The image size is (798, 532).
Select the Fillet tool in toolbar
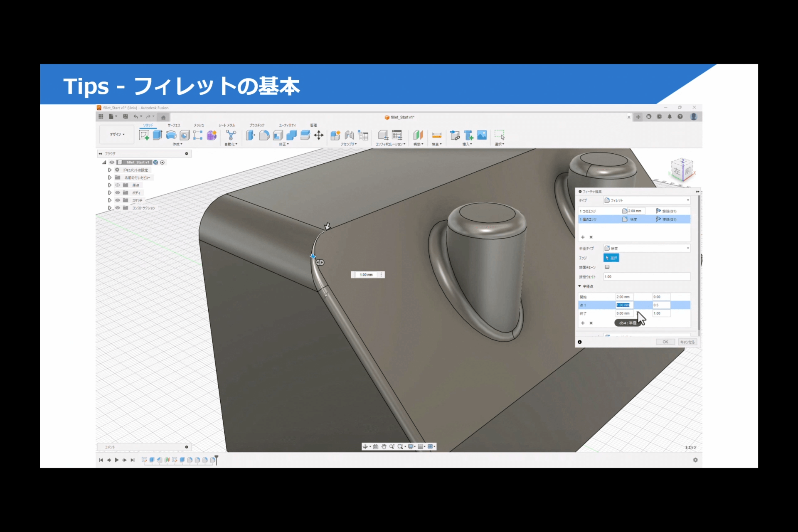pyautogui.click(x=264, y=135)
